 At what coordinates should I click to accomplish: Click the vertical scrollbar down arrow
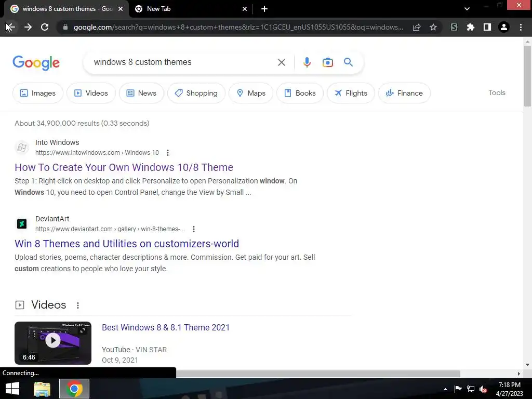pos(527,365)
